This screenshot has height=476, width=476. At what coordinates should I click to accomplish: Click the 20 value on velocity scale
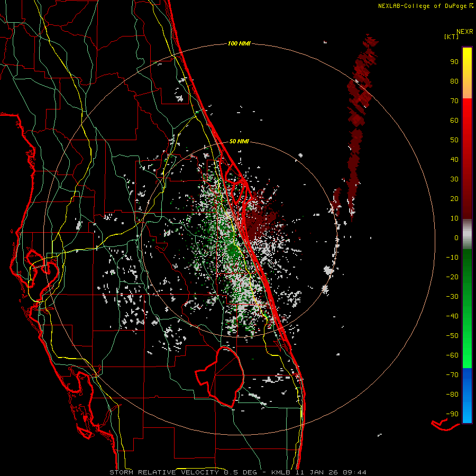tap(454, 198)
